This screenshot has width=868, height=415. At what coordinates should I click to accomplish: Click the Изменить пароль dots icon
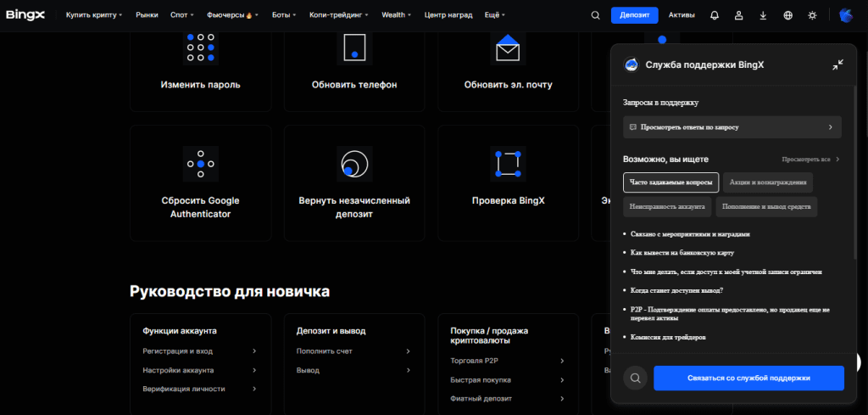(x=200, y=47)
